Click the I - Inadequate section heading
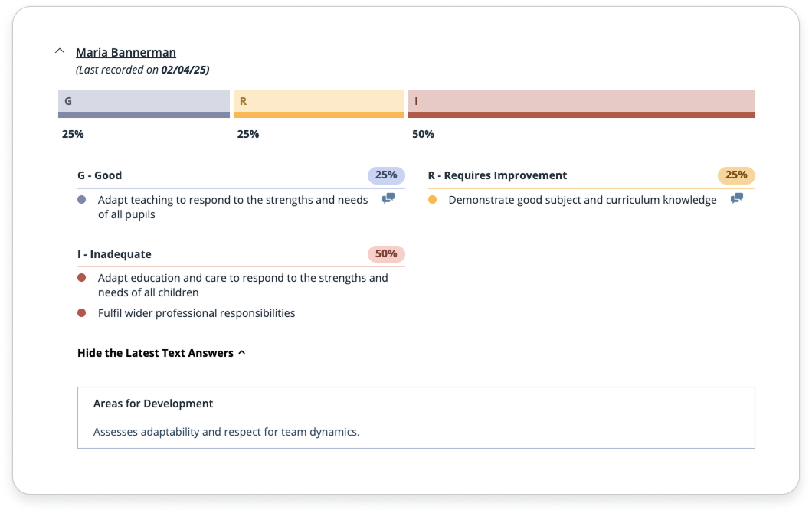Image resolution: width=812 pixels, height=513 pixels. 114,254
